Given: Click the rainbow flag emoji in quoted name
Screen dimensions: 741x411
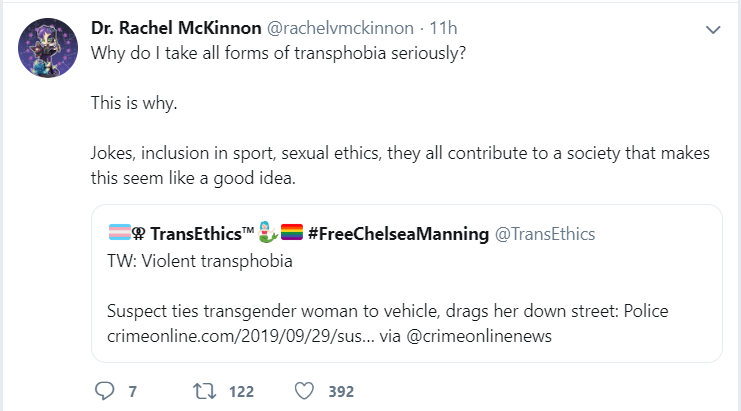Looking at the screenshot, I should 292,232.
